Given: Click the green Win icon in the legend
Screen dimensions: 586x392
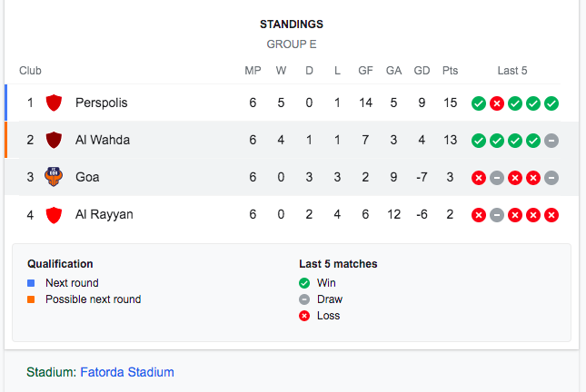Looking at the screenshot, I should point(304,283).
